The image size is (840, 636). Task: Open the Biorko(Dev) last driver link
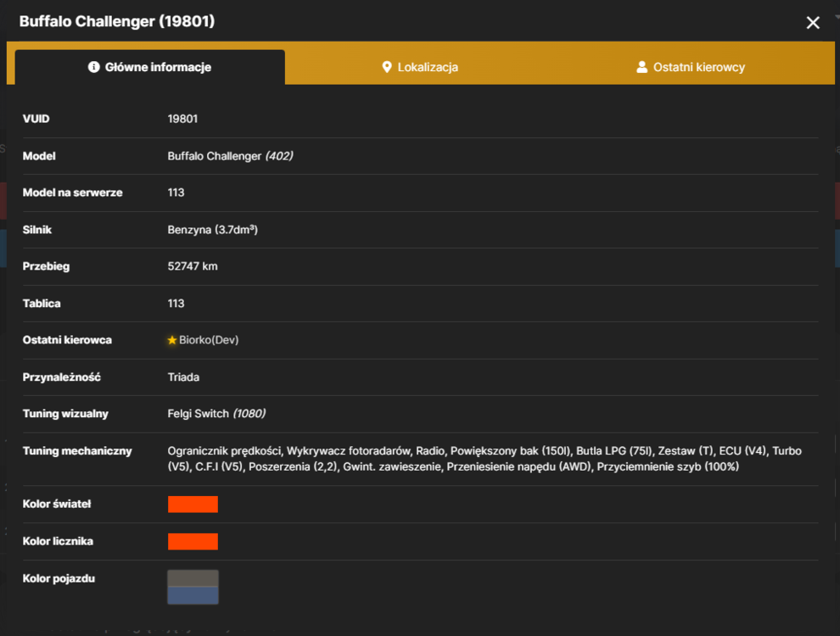point(209,340)
